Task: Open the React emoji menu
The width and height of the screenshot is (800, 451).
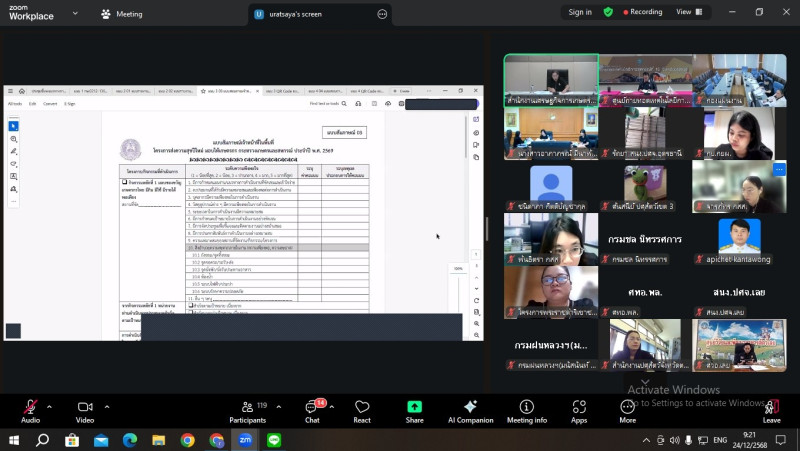Action: (362, 410)
